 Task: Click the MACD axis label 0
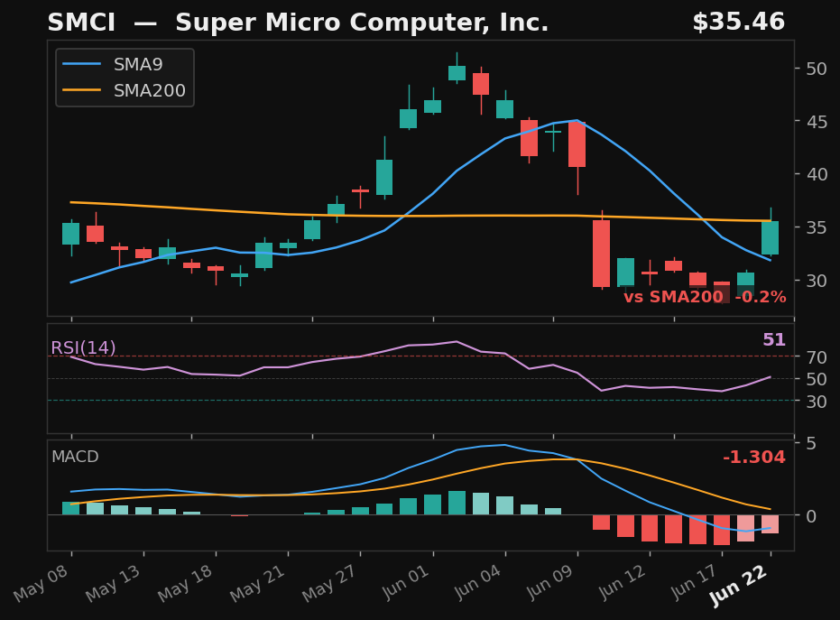(x=811, y=516)
